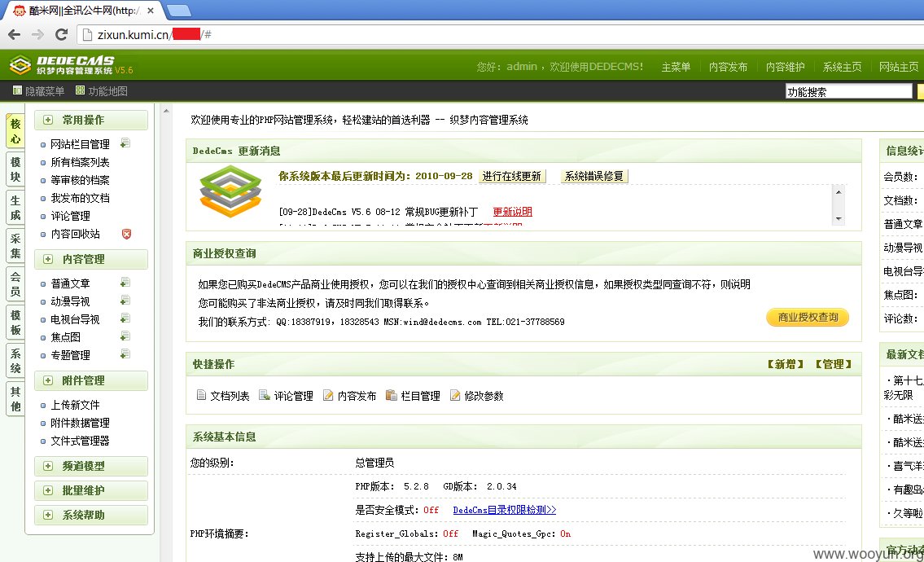Expand the 频道模型 menu section
The height and width of the screenshot is (562, 924).
[x=48, y=466]
